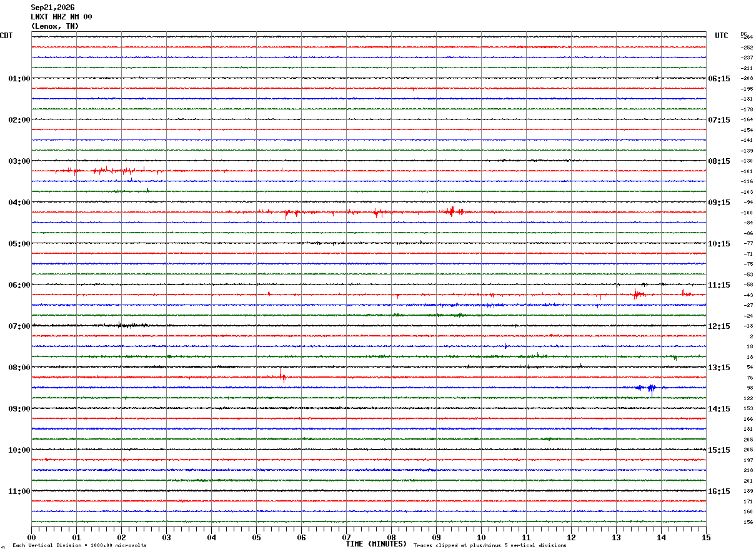This screenshot has width=756, height=554.
Task: Click the red spike on the 08:15 trace
Action: pyautogui.click(x=282, y=375)
